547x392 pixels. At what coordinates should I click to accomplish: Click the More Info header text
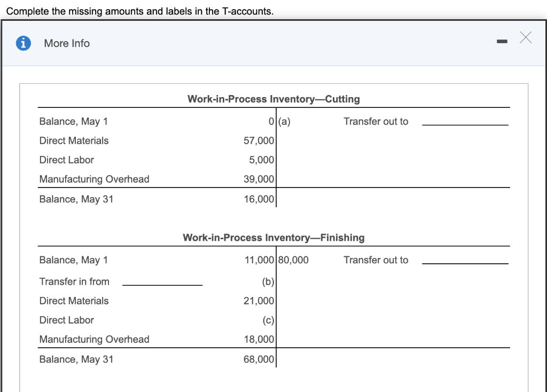(x=66, y=43)
